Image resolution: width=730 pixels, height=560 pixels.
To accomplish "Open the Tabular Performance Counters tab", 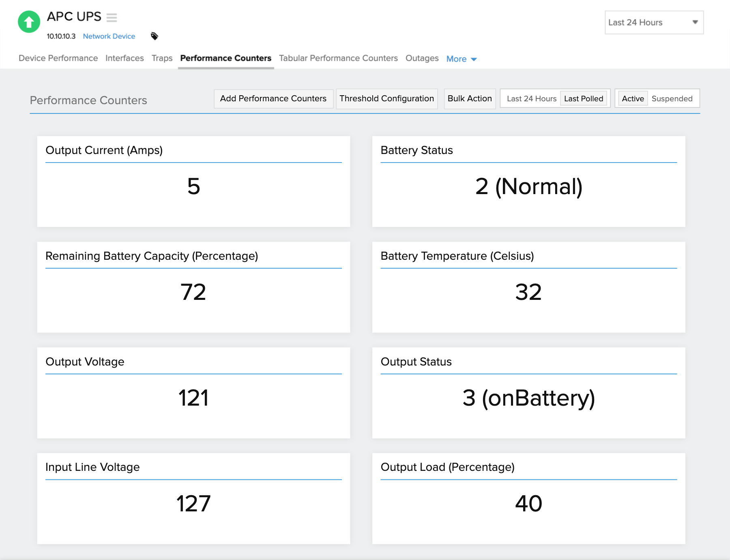I will (x=338, y=58).
